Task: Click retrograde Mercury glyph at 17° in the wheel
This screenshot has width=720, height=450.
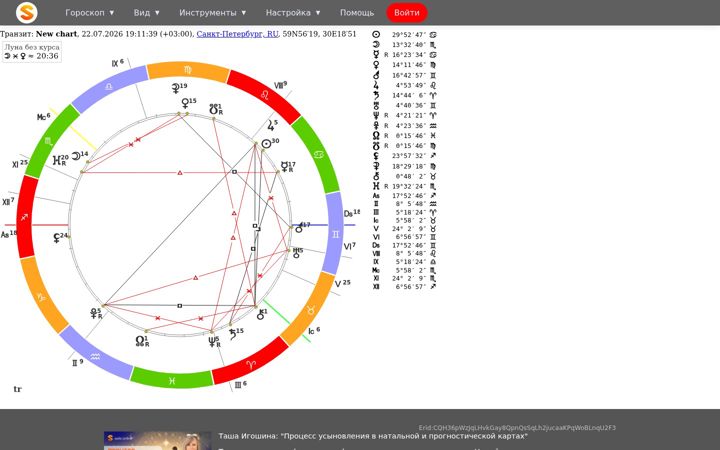Action: 285,167
